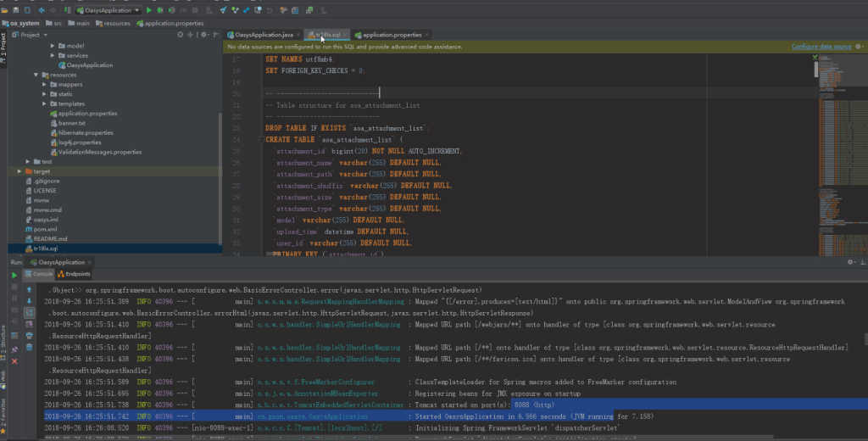Expand the templates folder
This screenshot has width=868, height=441.
pyautogui.click(x=44, y=103)
